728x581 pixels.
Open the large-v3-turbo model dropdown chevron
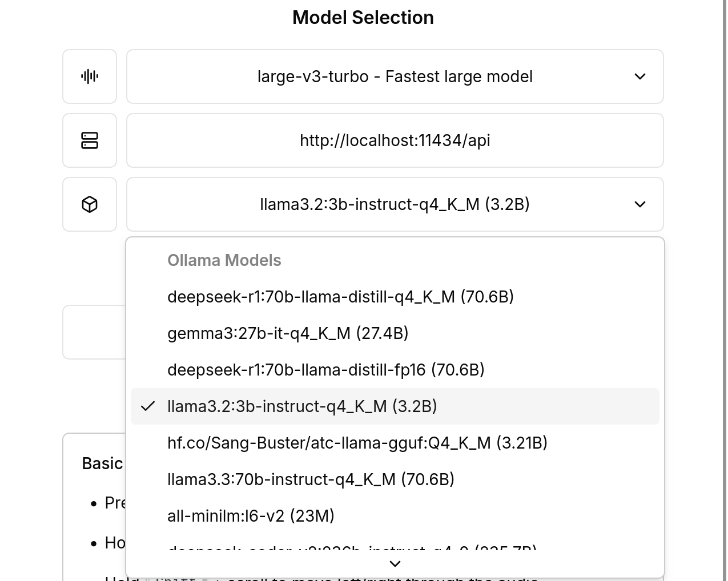640,76
